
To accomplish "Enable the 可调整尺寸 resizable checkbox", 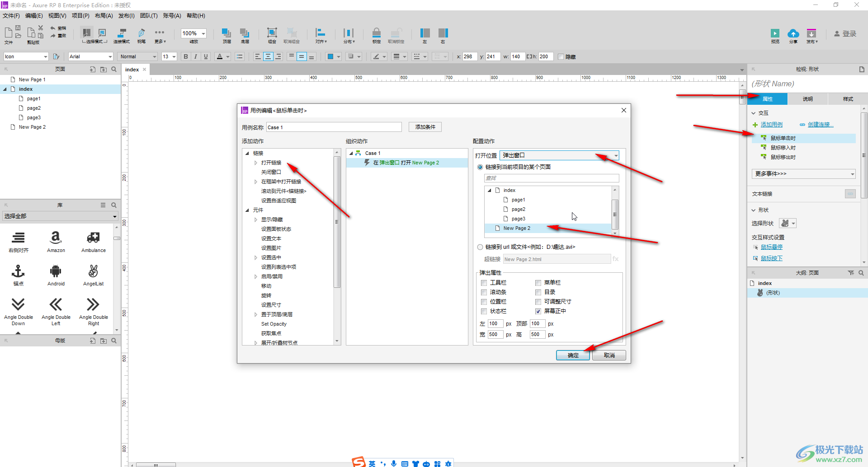I will coord(538,302).
